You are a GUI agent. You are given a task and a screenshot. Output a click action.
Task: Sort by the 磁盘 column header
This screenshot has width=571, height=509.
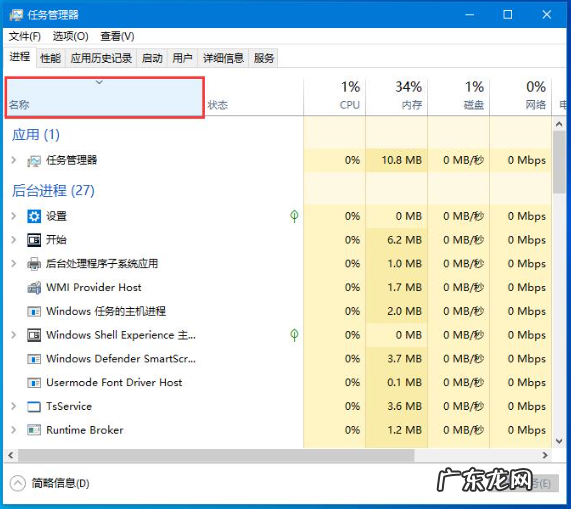click(x=458, y=98)
